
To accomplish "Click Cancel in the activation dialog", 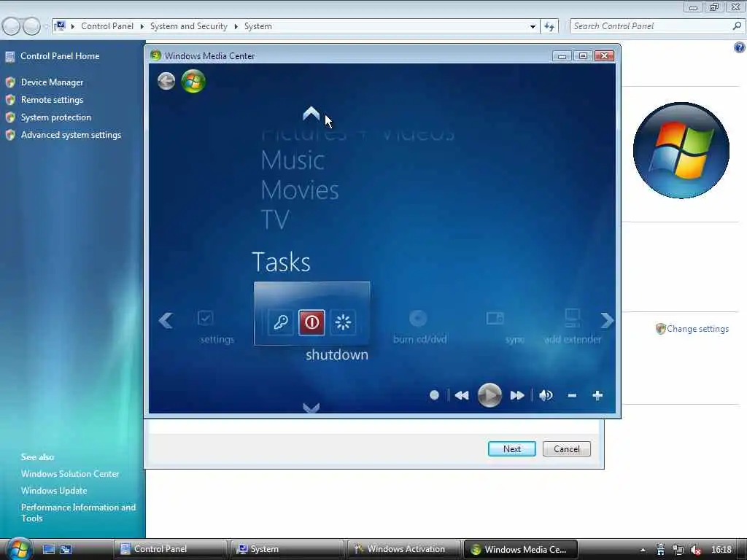I will click(x=566, y=449).
